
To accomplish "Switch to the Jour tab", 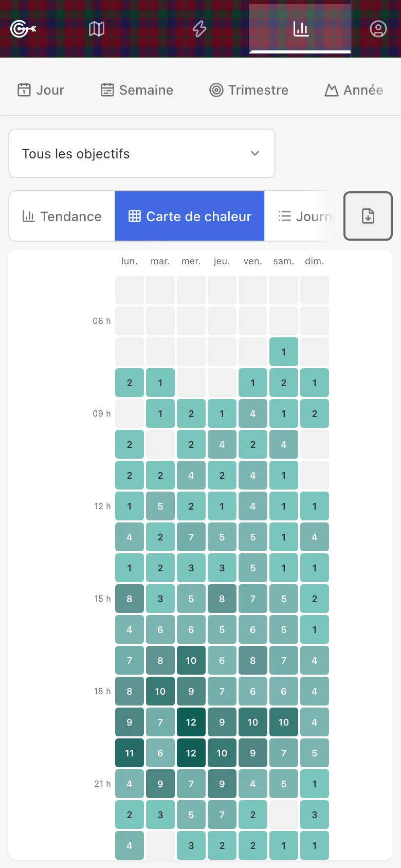I will point(41,90).
